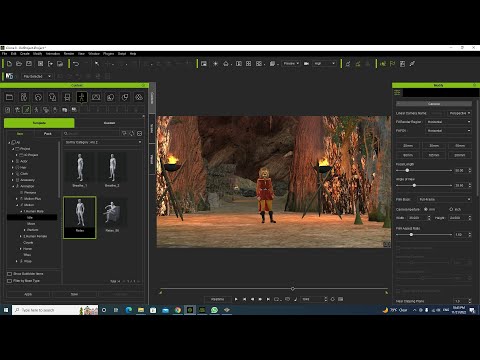Set lens to 50mm preset
This screenshot has width=480, height=360.
pos(460,146)
